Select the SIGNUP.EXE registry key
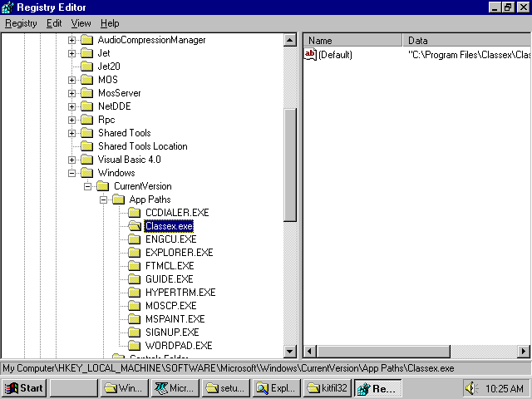Viewport: 532px width, 399px height. tap(171, 332)
